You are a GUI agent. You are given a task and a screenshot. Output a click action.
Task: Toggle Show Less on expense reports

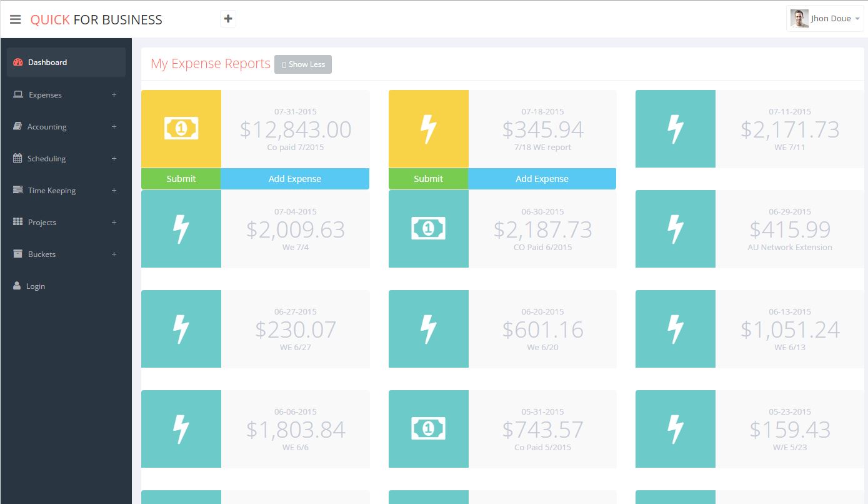coord(303,64)
